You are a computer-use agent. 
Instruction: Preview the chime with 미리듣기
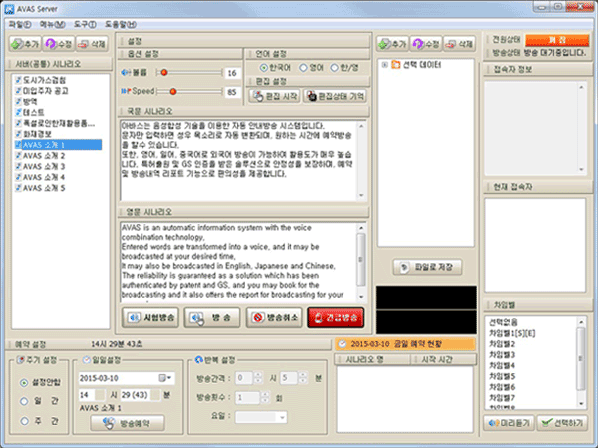(x=509, y=423)
